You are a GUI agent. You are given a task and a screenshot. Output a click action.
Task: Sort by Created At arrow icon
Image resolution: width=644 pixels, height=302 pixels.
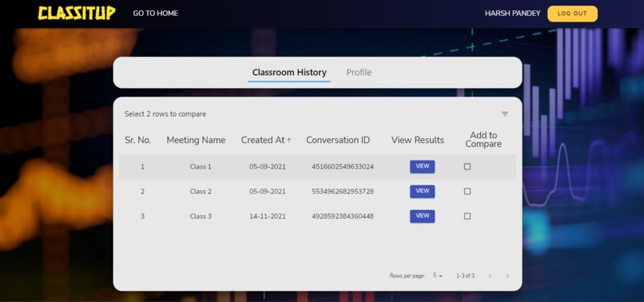click(289, 140)
